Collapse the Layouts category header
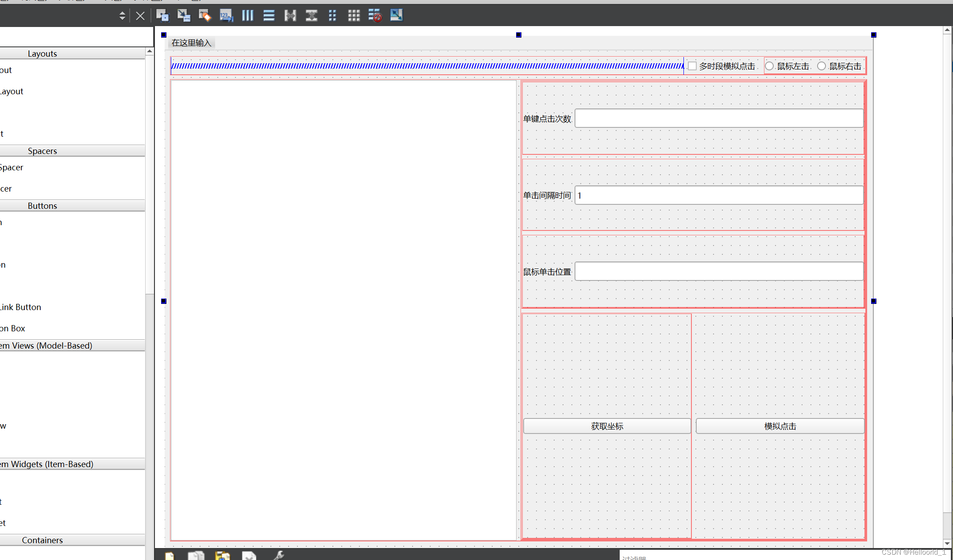Viewport: 953px width, 560px height. [42, 54]
